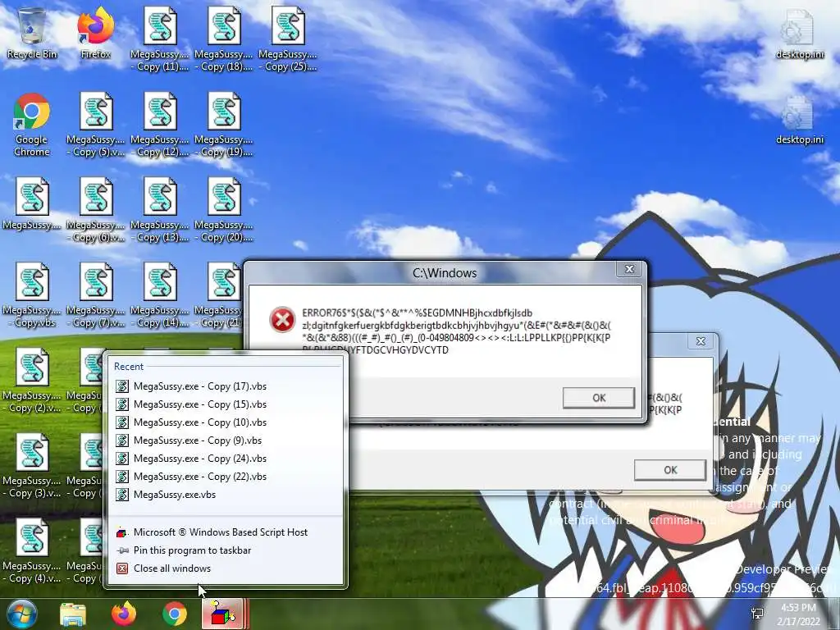Select MegaSussy Copy (20) desktop file
This screenshot has height=630, width=840.
point(224,209)
